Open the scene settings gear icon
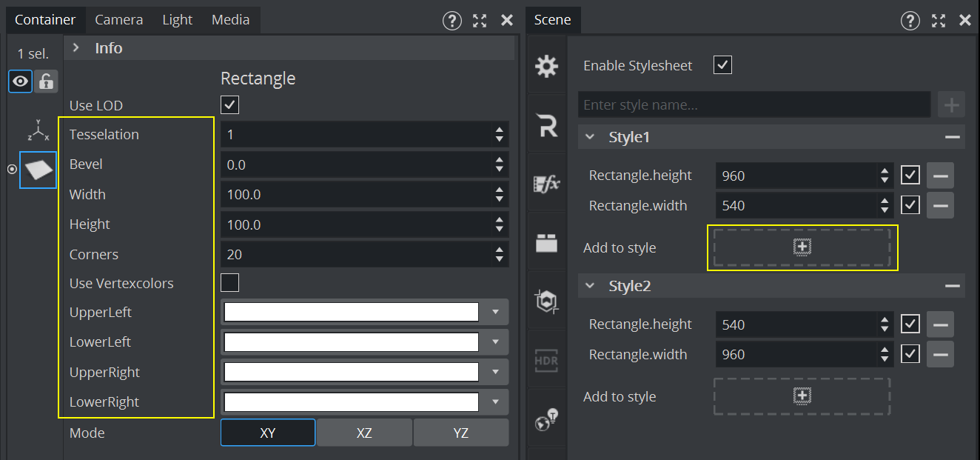The width and height of the screenshot is (980, 460). (546, 67)
